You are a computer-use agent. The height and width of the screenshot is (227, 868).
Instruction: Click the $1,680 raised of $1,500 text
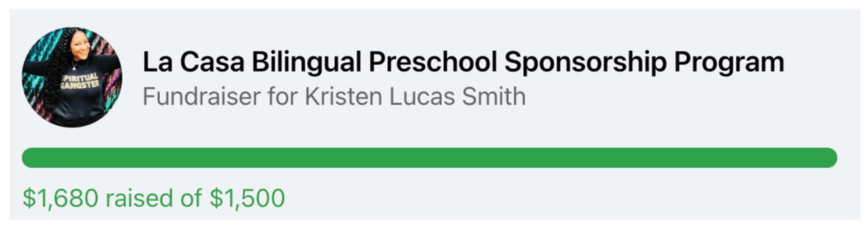point(154,198)
